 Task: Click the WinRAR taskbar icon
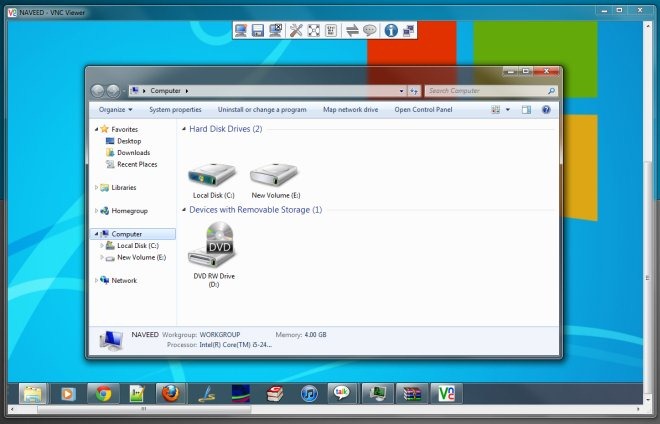pyautogui.click(x=412, y=394)
